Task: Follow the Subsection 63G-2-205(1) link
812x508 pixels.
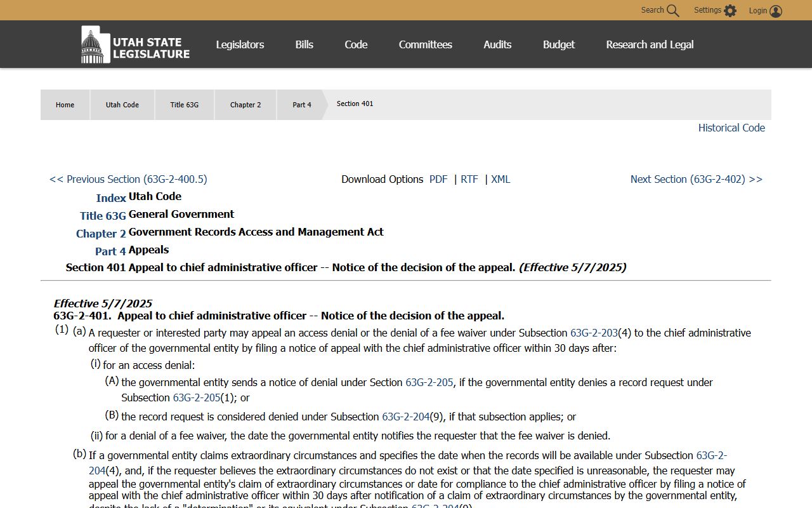Action: [x=197, y=398]
